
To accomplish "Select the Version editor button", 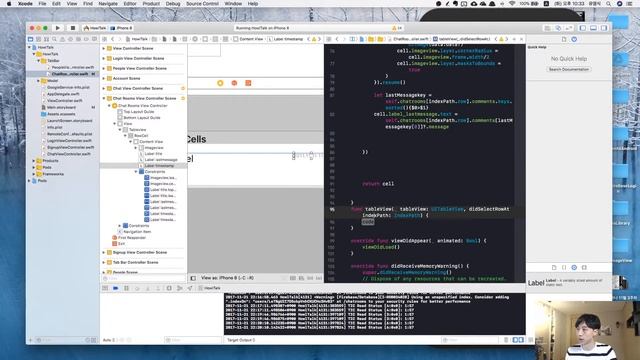I will click(569, 28).
